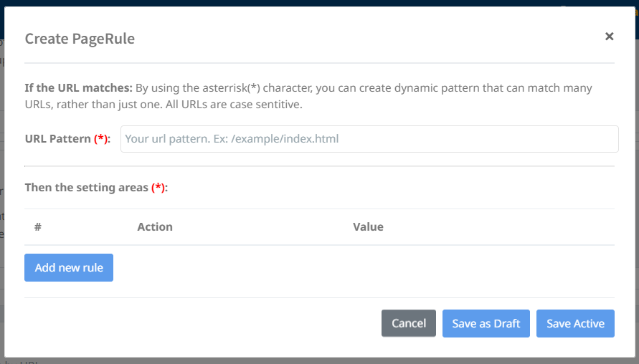Cancel the page rule creation
Screen dimensions: 639x364
(409, 323)
